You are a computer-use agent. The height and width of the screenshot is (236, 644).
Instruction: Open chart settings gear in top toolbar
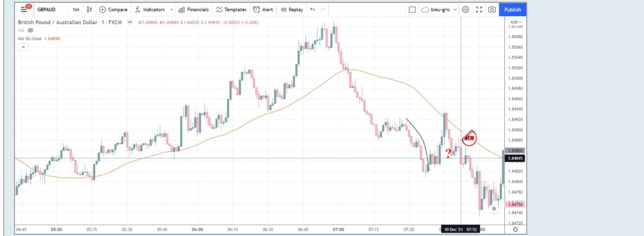click(465, 10)
